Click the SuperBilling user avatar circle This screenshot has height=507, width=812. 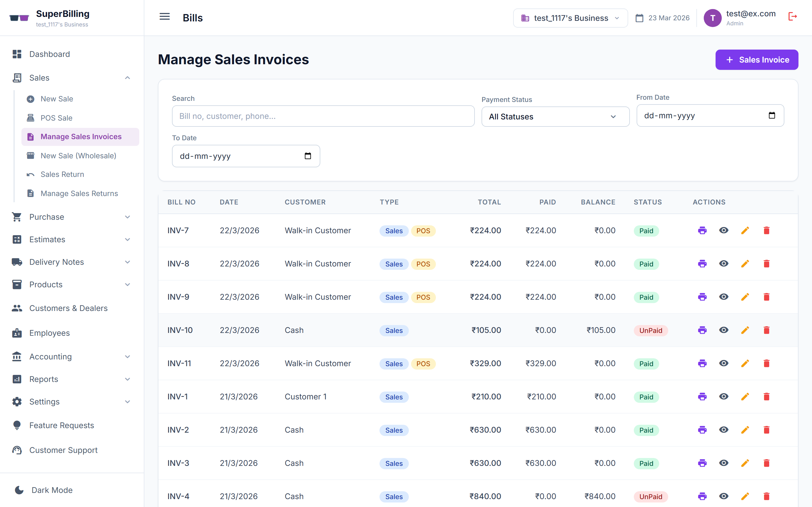713,18
